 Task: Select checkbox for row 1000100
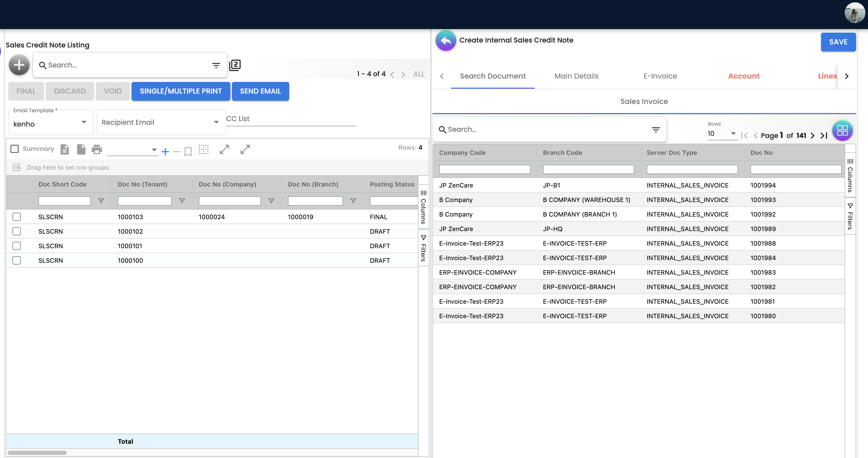17,260
